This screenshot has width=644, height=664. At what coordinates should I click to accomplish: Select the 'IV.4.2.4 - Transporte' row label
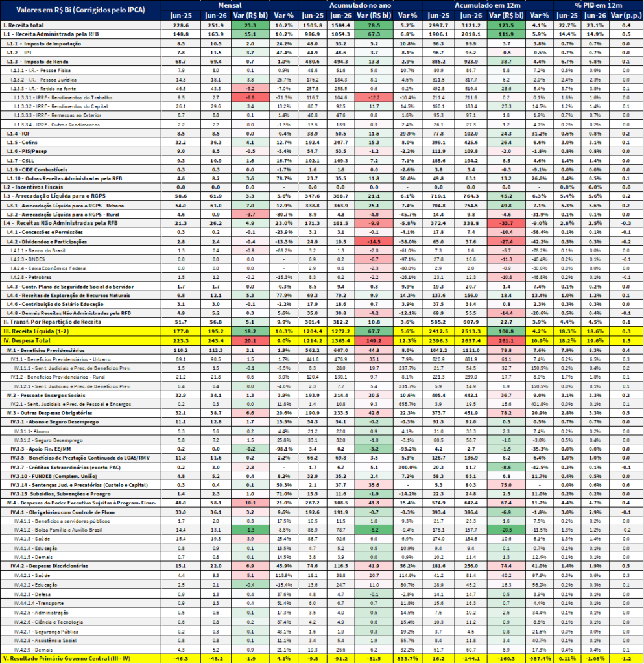[x=38, y=603]
